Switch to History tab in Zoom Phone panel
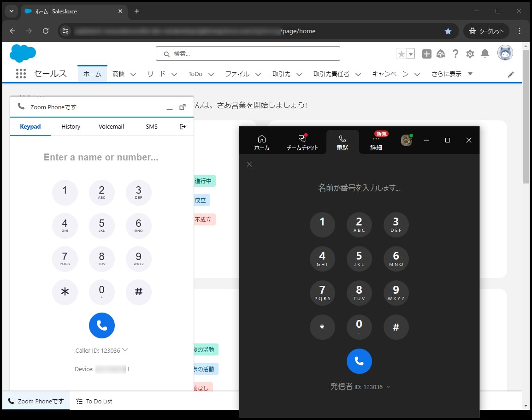The width and height of the screenshot is (532, 420). coord(71,126)
